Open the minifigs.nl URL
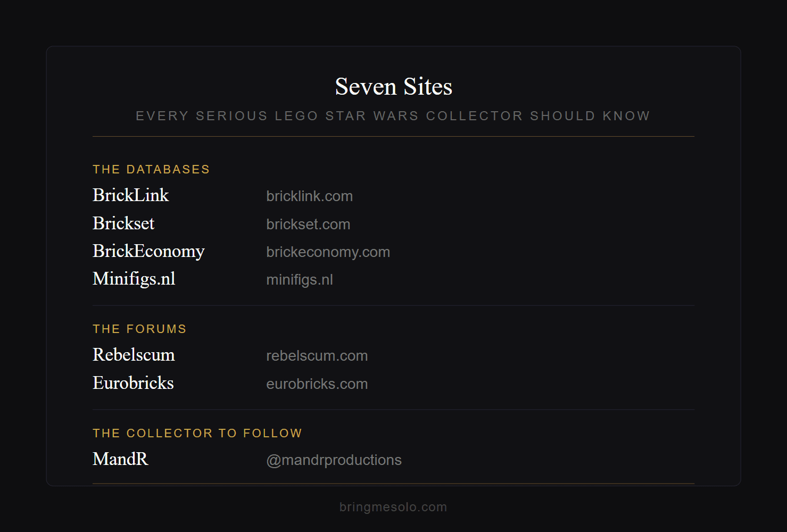Image resolution: width=787 pixels, height=532 pixels. click(300, 280)
